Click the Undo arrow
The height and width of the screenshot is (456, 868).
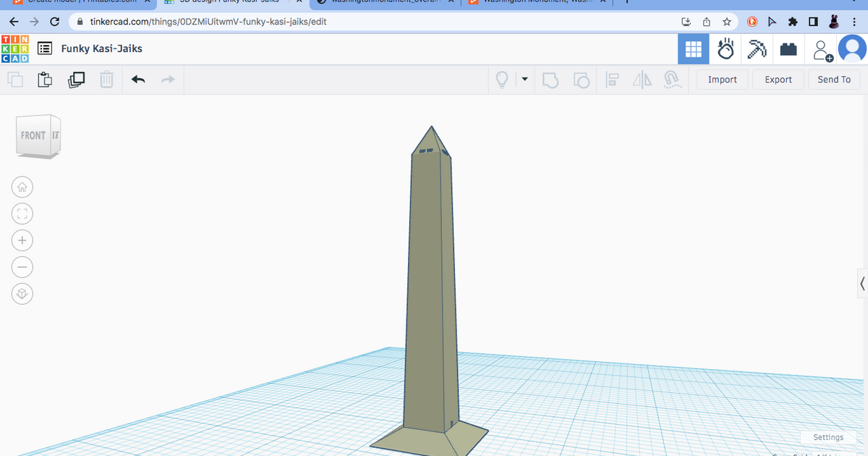click(x=138, y=80)
